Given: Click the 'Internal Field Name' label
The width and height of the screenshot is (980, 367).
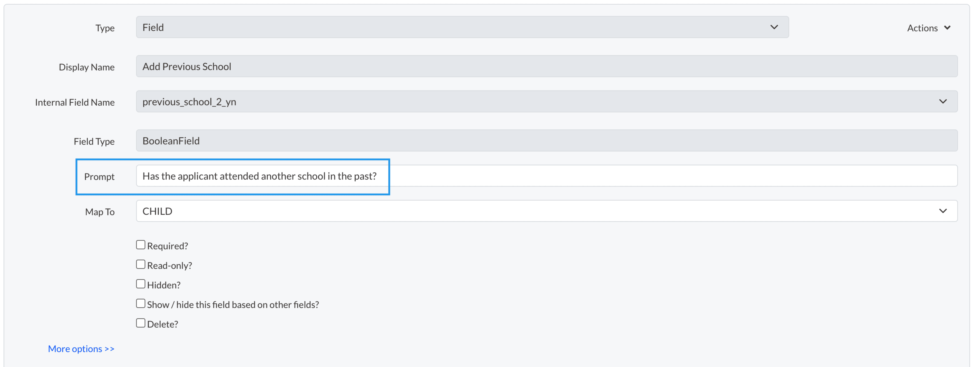Looking at the screenshot, I should [x=75, y=102].
